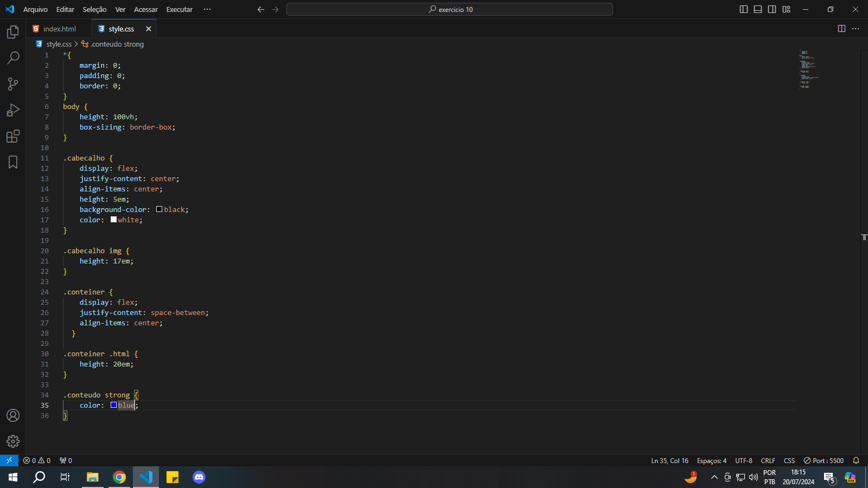The height and width of the screenshot is (488, 868).
Task: Open Windows notification center icon
Action: click(829, 477)
